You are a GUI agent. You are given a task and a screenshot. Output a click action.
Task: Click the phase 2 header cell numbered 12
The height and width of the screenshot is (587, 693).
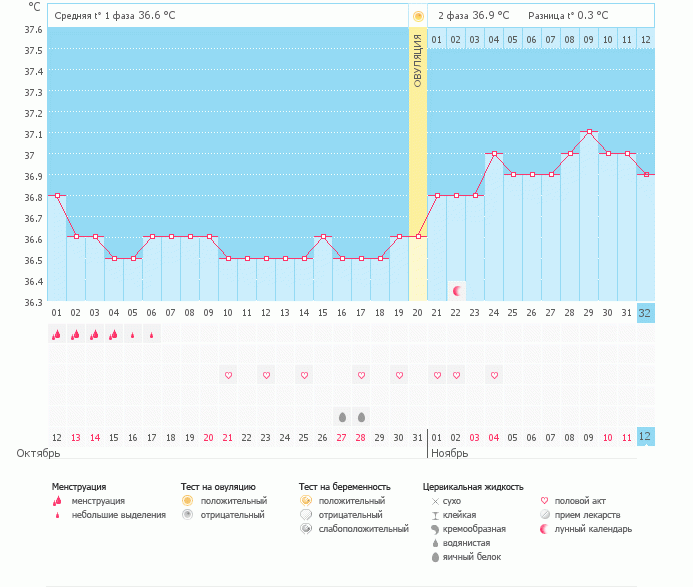[645, 39]
